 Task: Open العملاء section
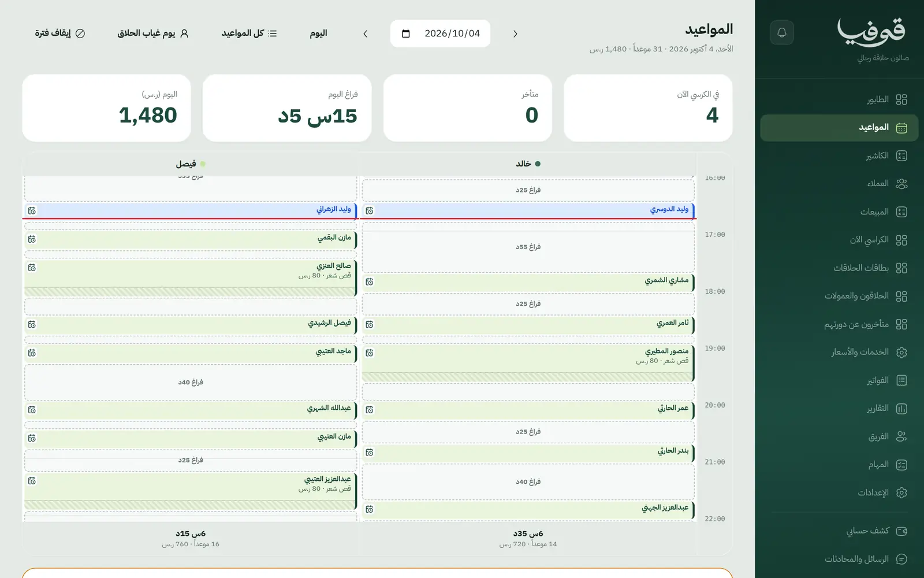pos(839,184)
